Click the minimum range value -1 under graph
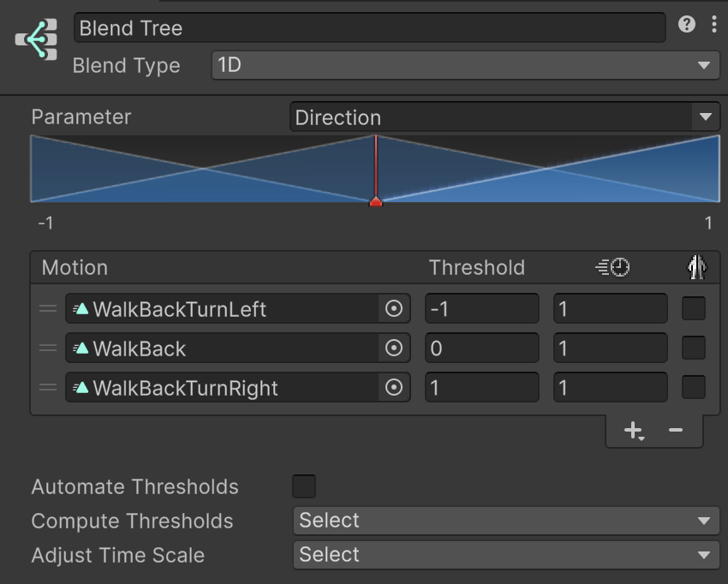The image size is (728, 584). tap(45, 223)
